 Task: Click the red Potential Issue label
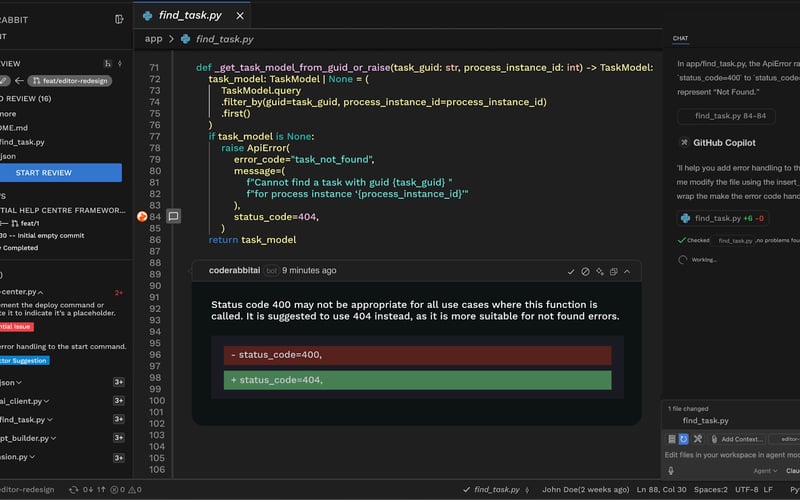point(16,327)
